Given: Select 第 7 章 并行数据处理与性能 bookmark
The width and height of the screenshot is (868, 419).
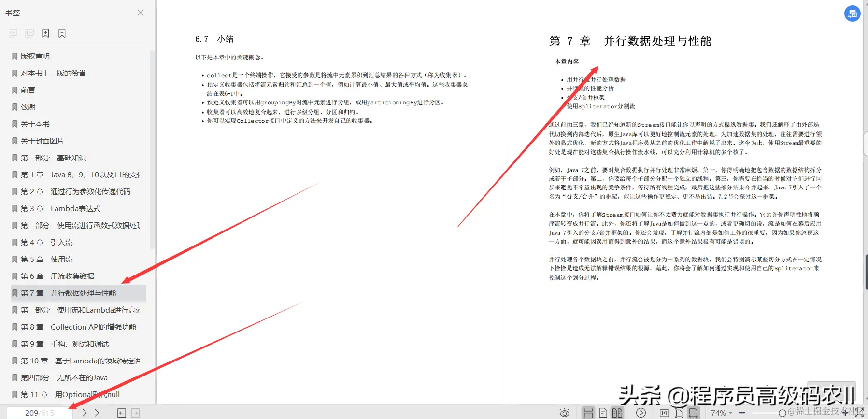Looking at the screenshot, I should pos(78,293).
